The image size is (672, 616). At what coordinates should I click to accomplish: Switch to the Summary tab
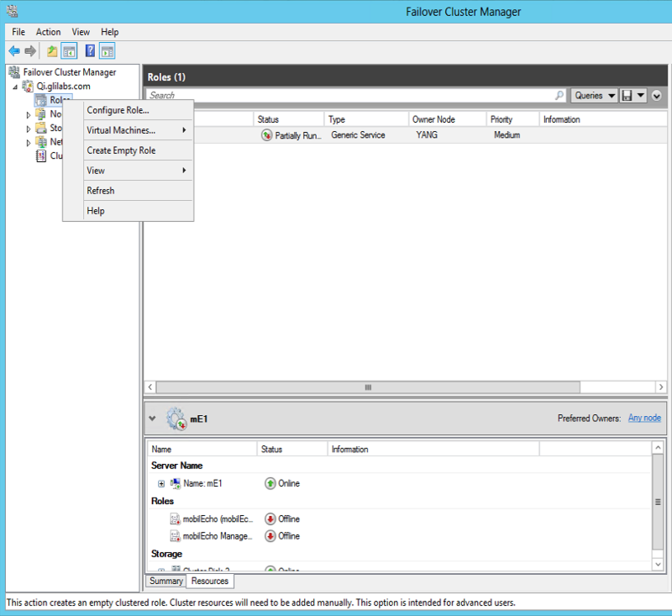[x=165, y=581]
